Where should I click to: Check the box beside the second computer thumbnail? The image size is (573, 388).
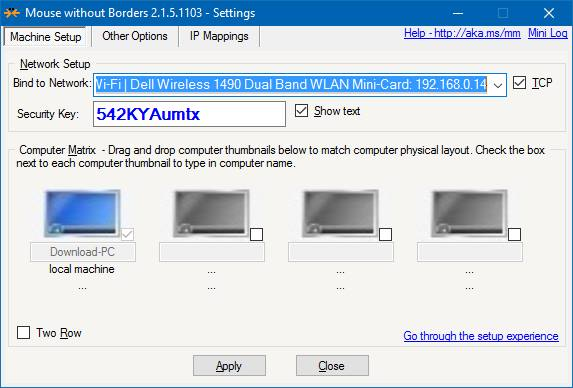click(257, 234)
